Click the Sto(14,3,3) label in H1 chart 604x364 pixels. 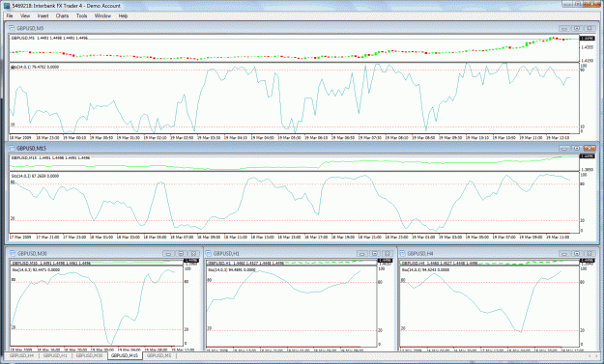pyautogui.click(x=232, y=269)
